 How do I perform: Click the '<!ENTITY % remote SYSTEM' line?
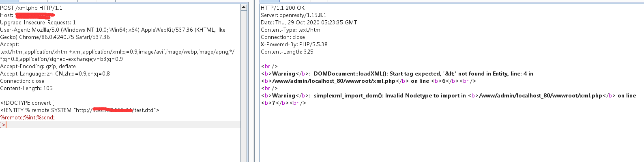click(x=80, y=110)
